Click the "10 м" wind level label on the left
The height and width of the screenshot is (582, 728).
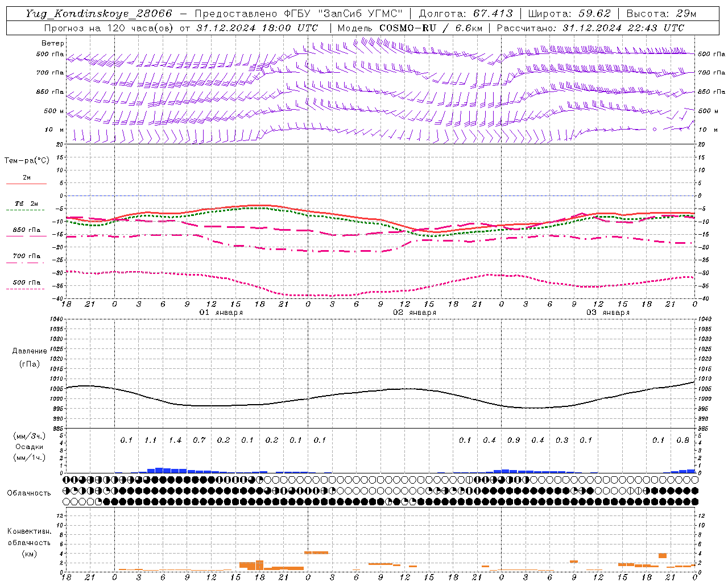55,130
